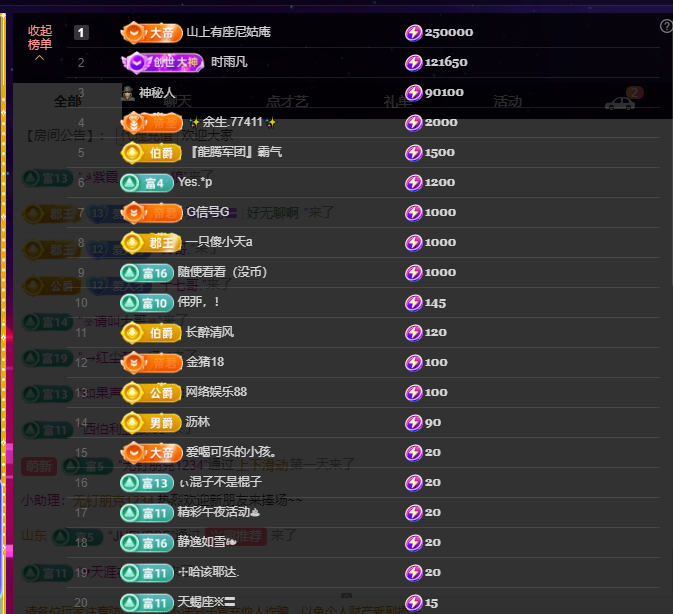This screenshot has width=673, height=614.
Task: Open user 山上有座尼姑庵 in rank 1
Action: [229, 32]
